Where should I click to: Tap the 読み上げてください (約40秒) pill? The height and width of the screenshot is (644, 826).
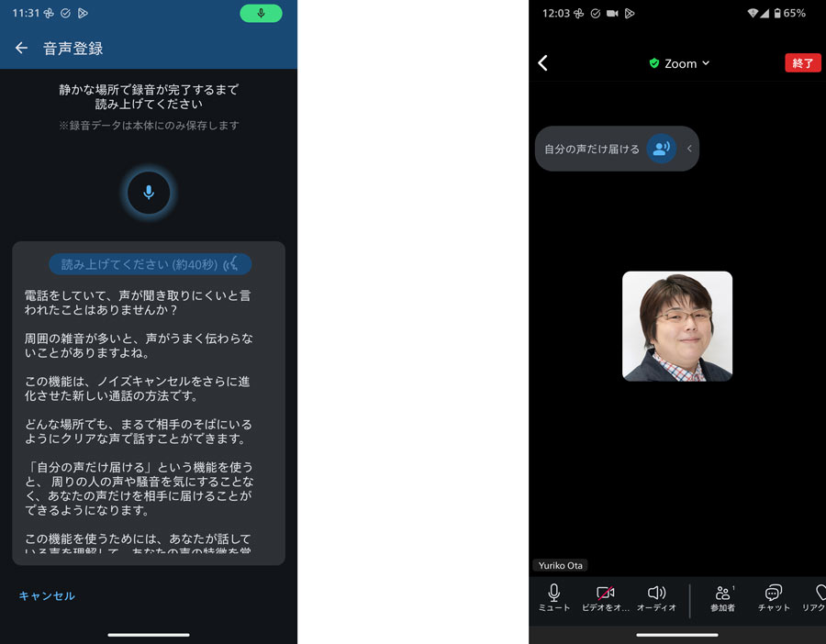pos(150,264)
